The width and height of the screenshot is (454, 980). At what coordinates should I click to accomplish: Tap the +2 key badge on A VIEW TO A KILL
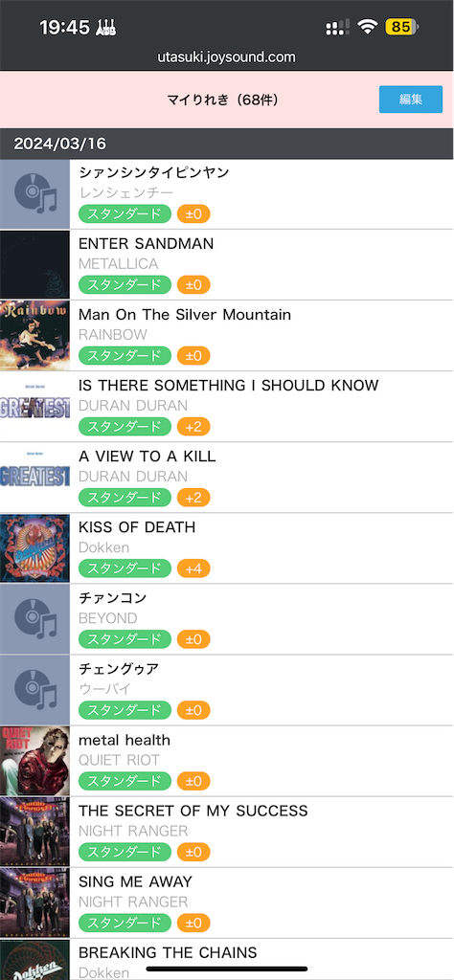pos(193,498)
